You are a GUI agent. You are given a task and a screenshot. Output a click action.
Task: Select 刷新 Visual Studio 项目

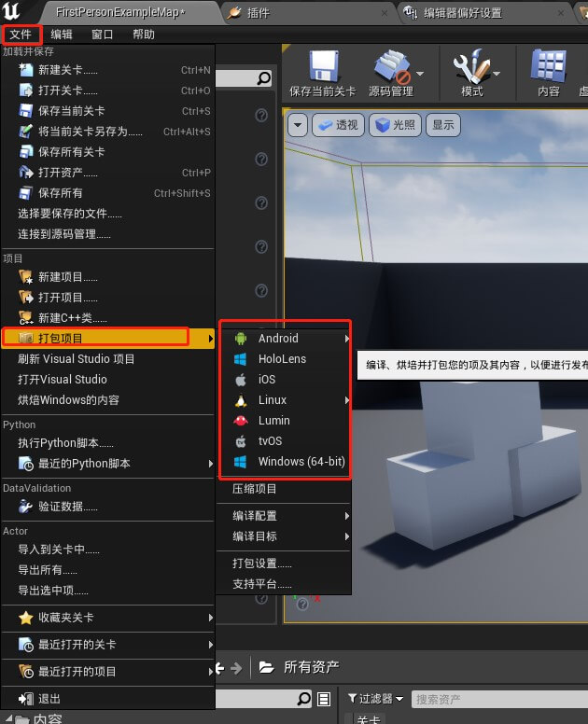coord(108,359)
